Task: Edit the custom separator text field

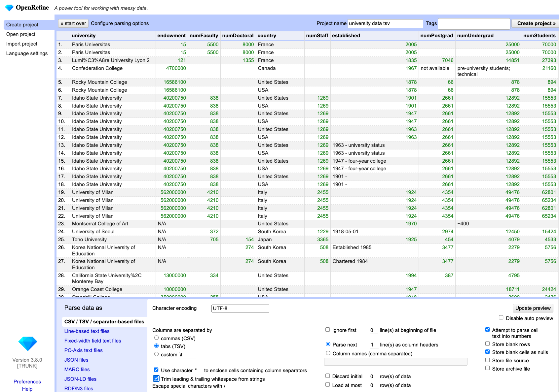Action: pyautogui.click(x=187, y=355)
